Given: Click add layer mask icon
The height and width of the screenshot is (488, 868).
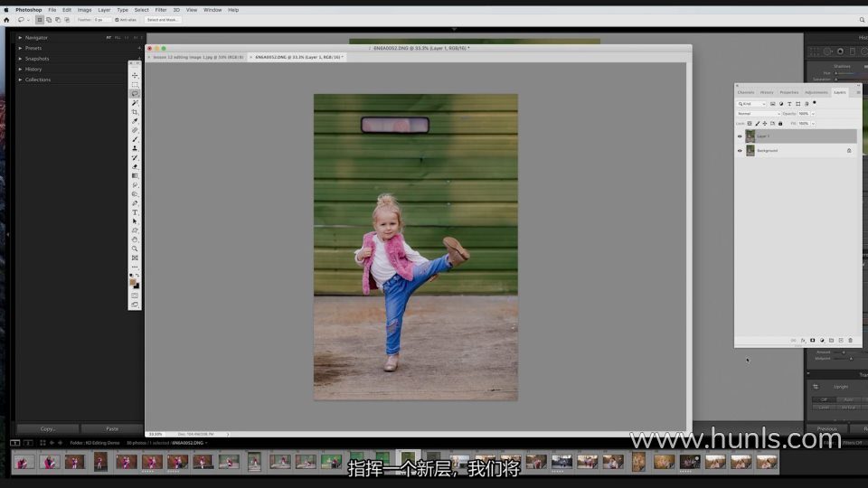Looking at the screenshot, I should coord(812,341).
